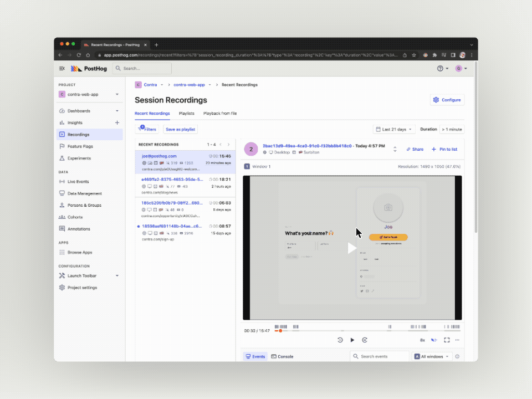Click the Save as playlist button
532x399 pixels.
(x=181, y=129)
